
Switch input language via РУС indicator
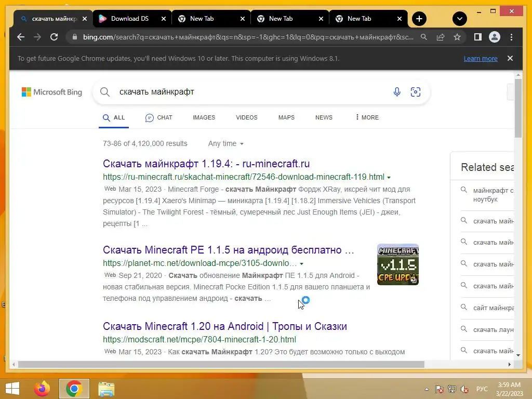click(x=482, y=389)
